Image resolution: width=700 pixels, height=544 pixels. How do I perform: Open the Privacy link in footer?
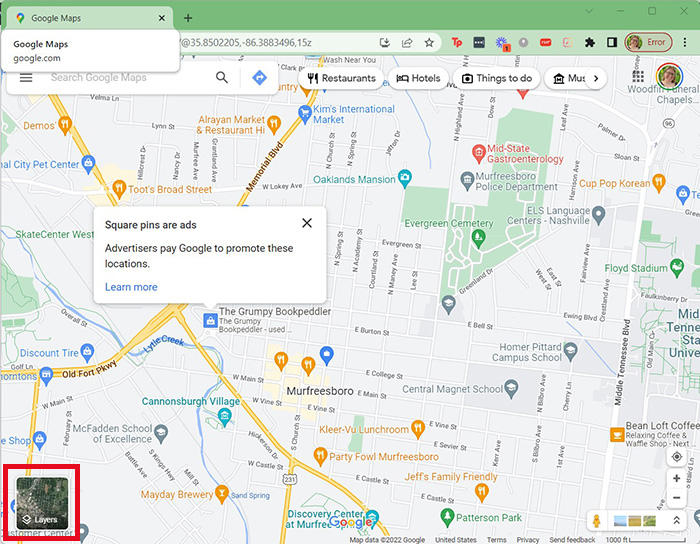coord(527,540)
